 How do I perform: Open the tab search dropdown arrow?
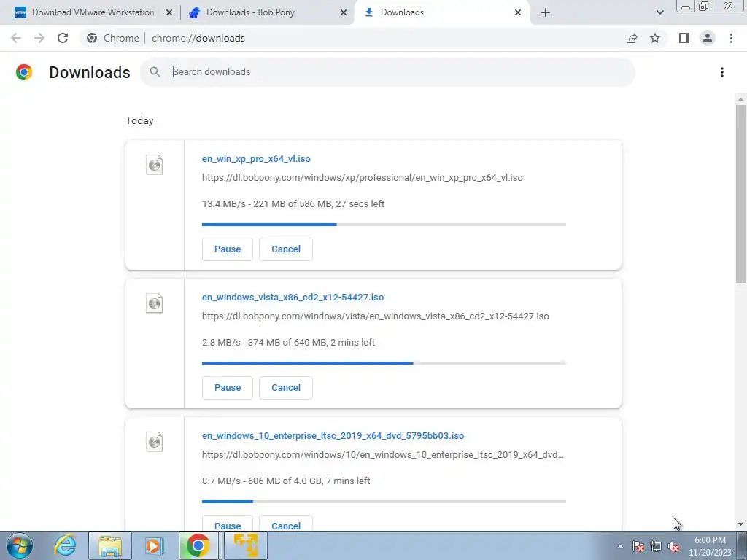[x=659, y=12]
